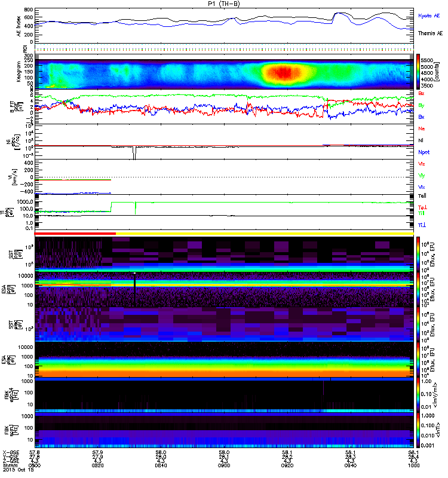Click the 0920 time axis label
This screenshot has width=448, height=478.
[x=287, y=466]
